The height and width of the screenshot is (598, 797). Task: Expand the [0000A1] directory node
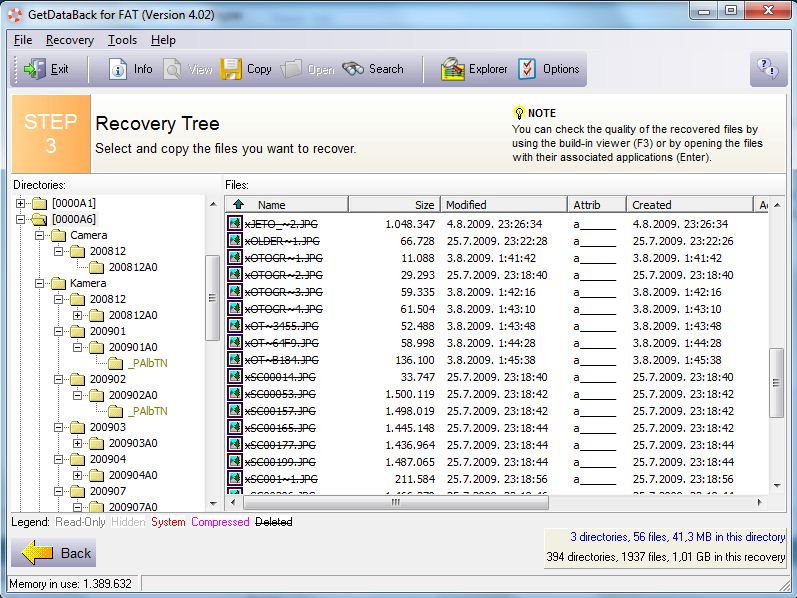(20, 203)
